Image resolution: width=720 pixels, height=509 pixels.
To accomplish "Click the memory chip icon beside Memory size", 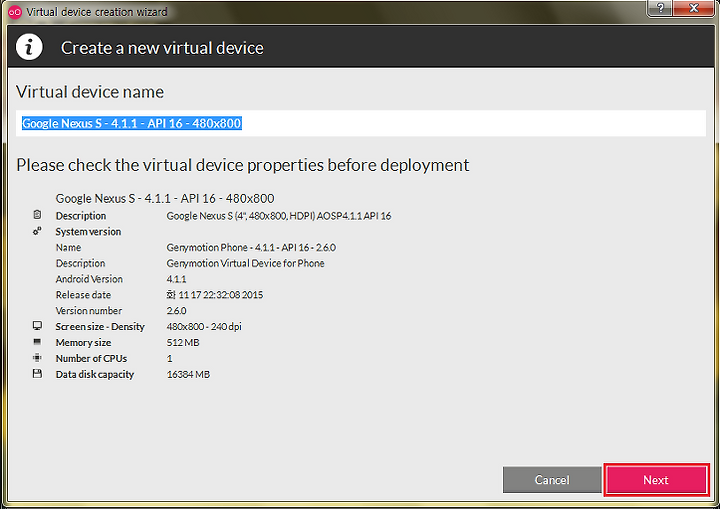I will click(37, 342).
